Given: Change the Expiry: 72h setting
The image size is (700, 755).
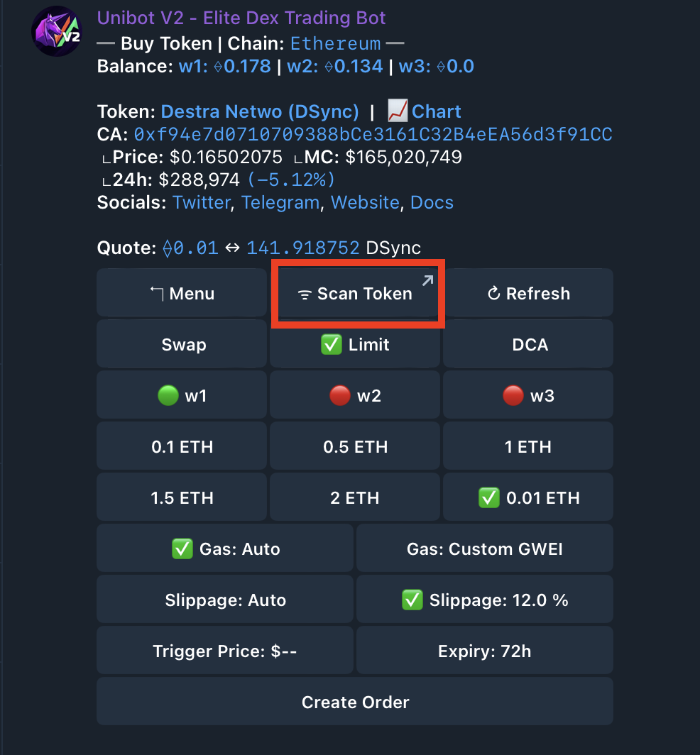Looking at the screenshot, I should (485, 651).
